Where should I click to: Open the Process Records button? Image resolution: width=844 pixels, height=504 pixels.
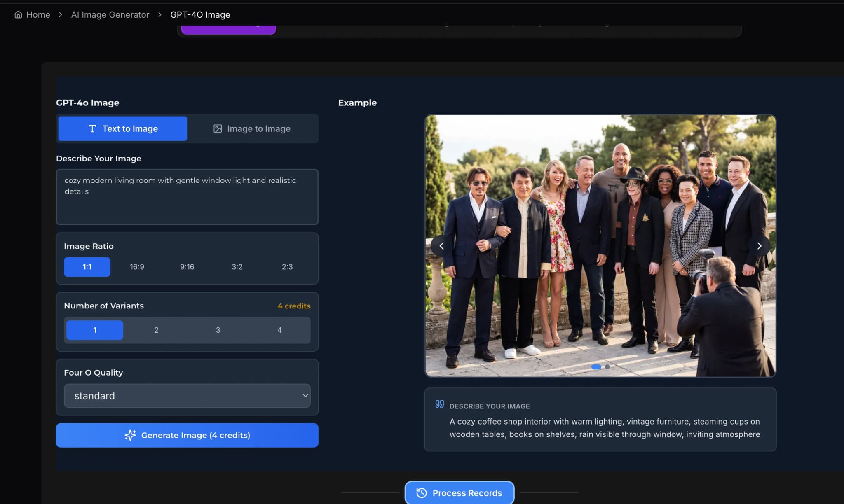460,493
